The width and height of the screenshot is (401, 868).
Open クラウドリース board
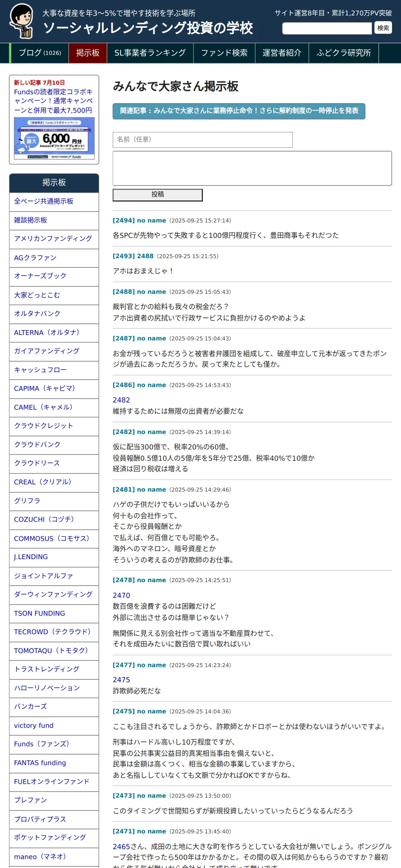pos(54,463)
